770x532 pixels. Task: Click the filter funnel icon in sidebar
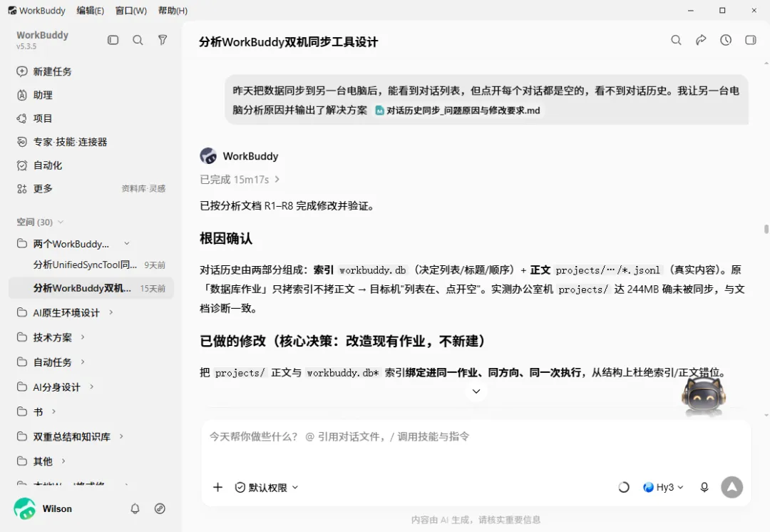[163, 40]
